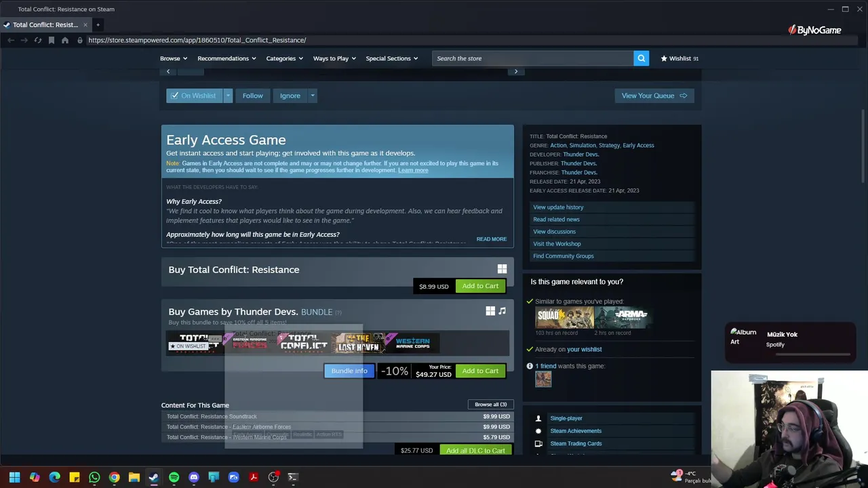This screenshot has height=488, width=868.
Task: Click the padlock site security icon
Action: pos(80,40)
